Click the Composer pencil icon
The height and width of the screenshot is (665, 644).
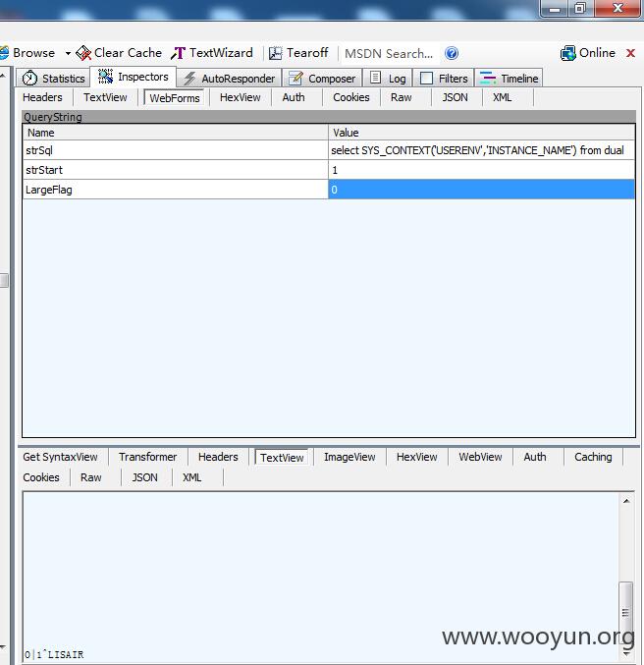click(295, 78)
